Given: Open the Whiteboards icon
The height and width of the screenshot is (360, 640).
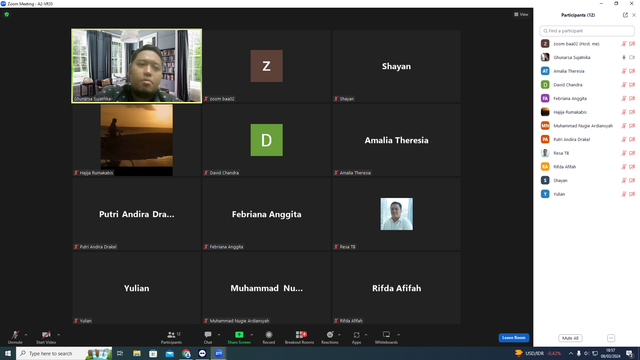Looking at the screenshot, I should click(386, 335).
